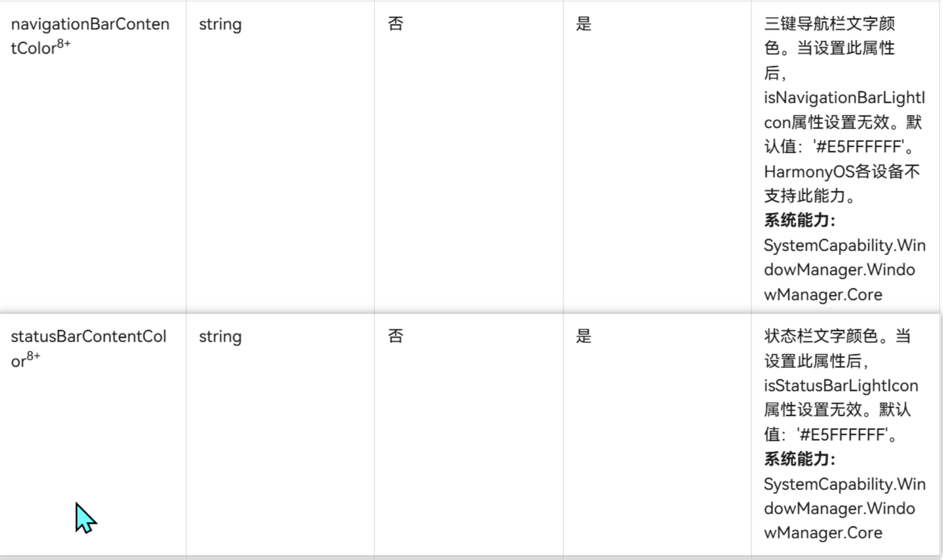The width and height of the screenshot is (943, 560).
Task: Click '#E5FFFFFF' default value in status bar row
Action: [x=842, y=434]
